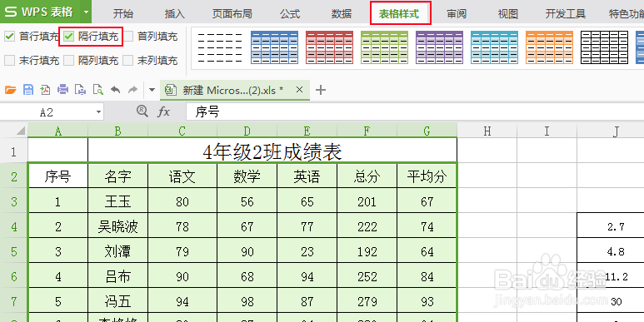This screenshot has width=644, height=322.
Task: Apply the green table style
Action: [384, 47]
